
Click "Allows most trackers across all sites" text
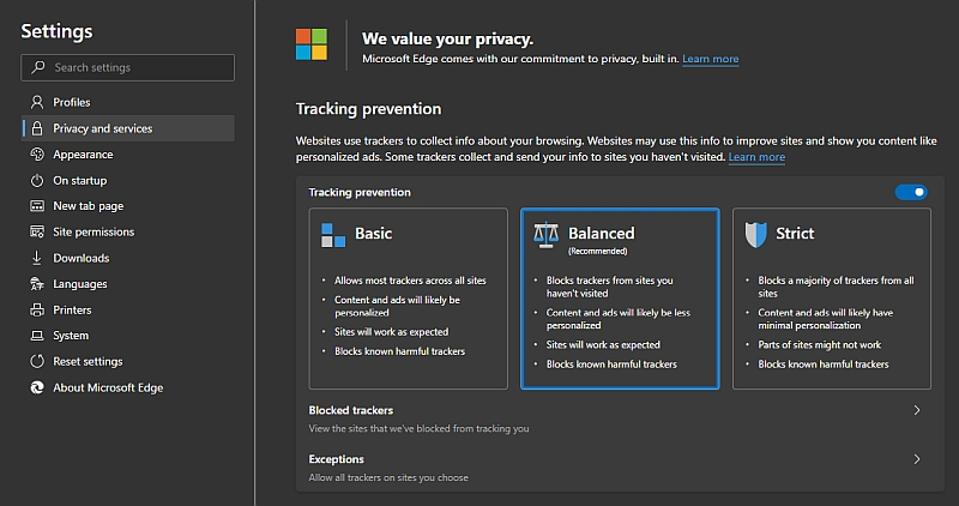pos(410,280)
